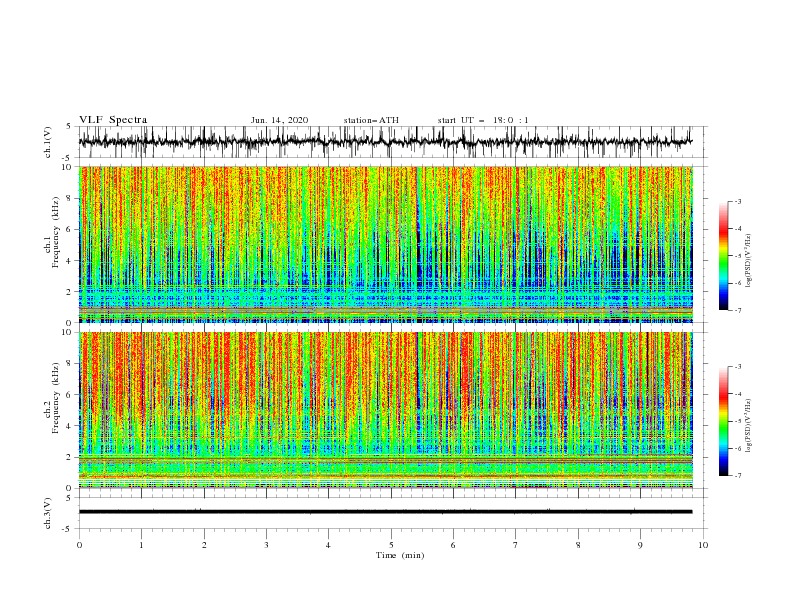
Task: Click the "8" kHz tick on ch.2 axis
Action: pyautogui.click(x=69, y=364)
